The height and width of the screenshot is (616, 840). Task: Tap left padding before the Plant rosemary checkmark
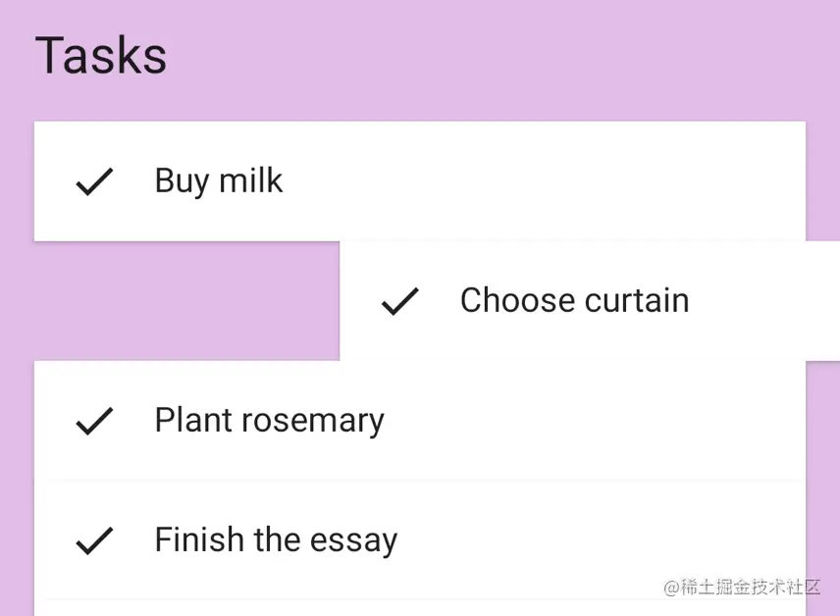tap(51, 421)
